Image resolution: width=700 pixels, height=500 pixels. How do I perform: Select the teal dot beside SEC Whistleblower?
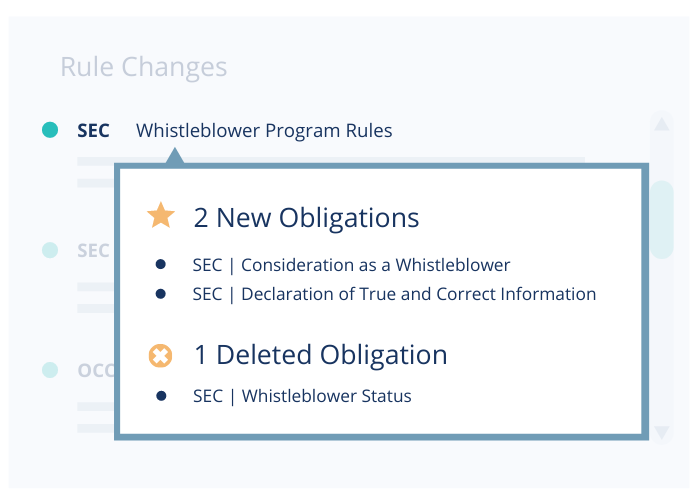click(x=50, y=130)
